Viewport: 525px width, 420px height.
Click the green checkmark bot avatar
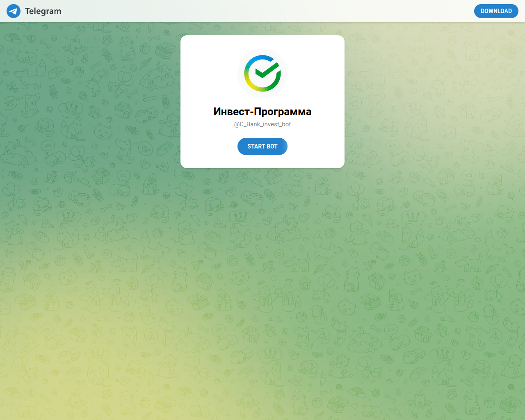[262, 73]
